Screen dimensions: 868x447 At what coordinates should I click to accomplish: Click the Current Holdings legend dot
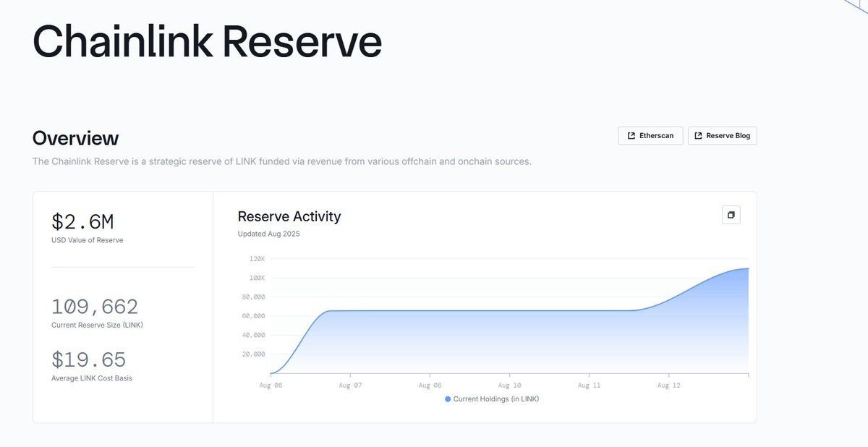[x=448, y=399]
